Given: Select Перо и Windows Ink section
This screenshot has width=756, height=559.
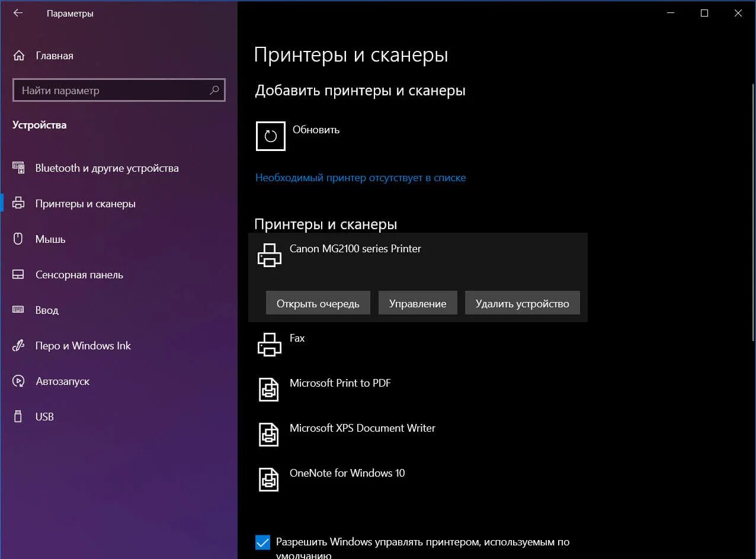Looking at the screenshot, I should (x=83, y=346).
